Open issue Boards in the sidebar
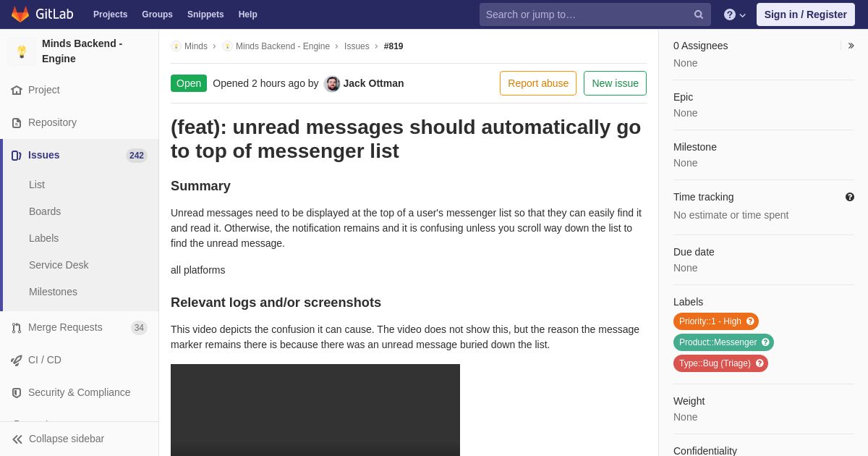This screenshot has width=868, height=456. coord(45,211)
